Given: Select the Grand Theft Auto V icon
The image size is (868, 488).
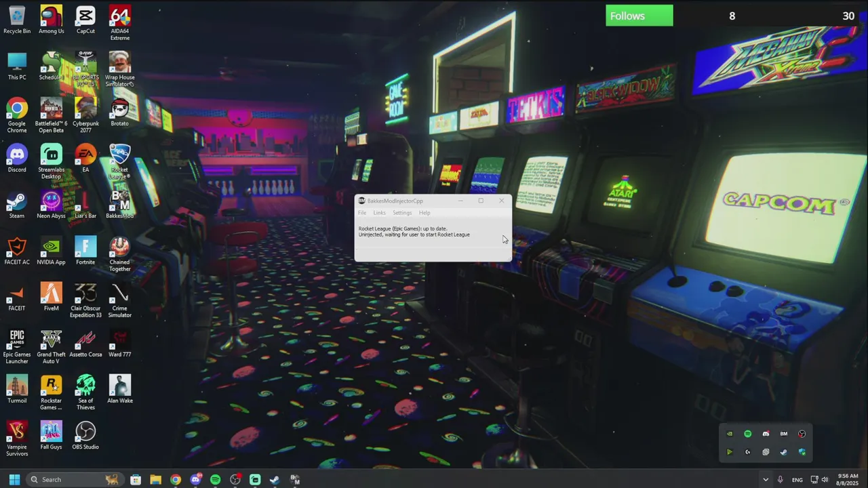Looking at the screenshot, I should [x=51, y=346].
